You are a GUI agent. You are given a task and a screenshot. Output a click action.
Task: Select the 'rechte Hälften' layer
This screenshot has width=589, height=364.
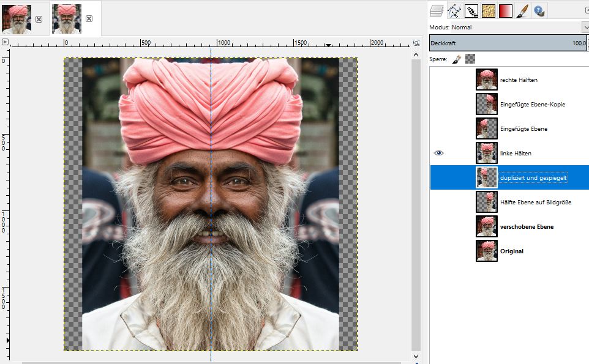tap(519, 80)
